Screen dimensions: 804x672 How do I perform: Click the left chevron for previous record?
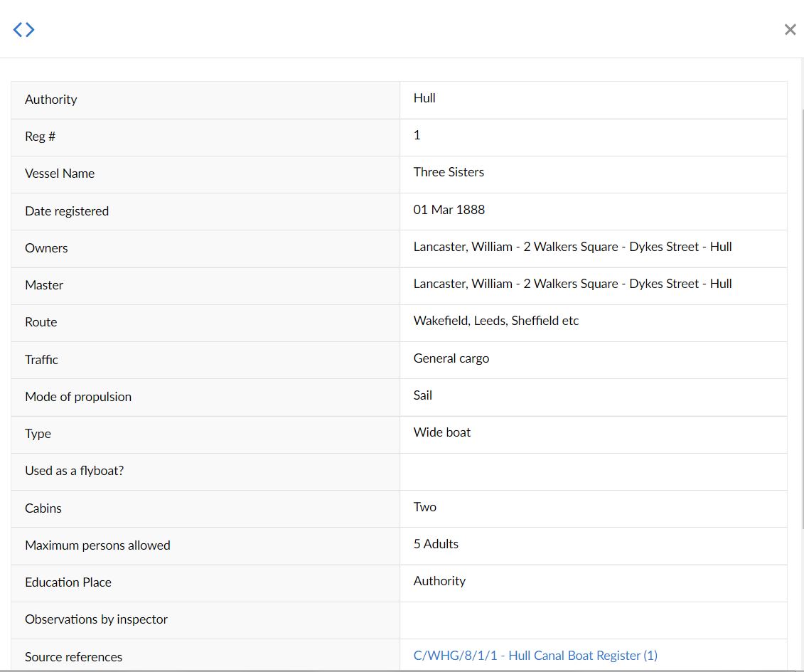click(x=18, y=29)
